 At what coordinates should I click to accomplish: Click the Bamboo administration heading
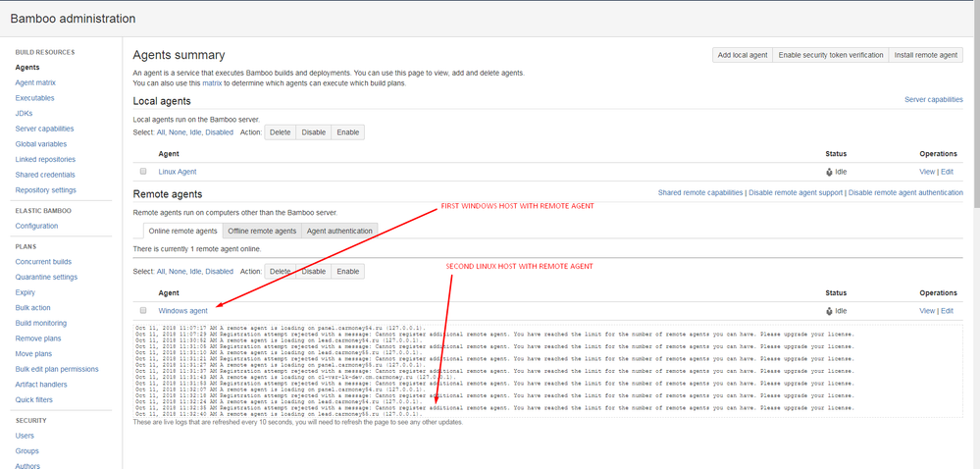point(73,19)
